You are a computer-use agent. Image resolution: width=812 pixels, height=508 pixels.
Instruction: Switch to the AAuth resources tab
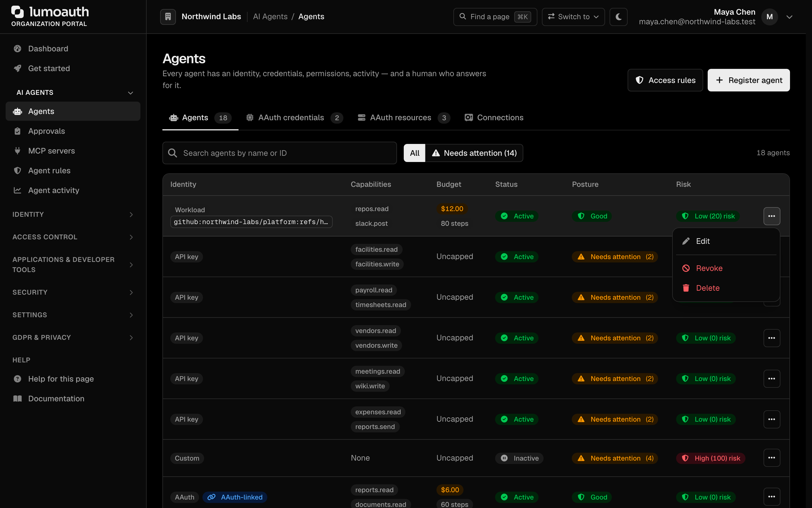tap(404, 118)
